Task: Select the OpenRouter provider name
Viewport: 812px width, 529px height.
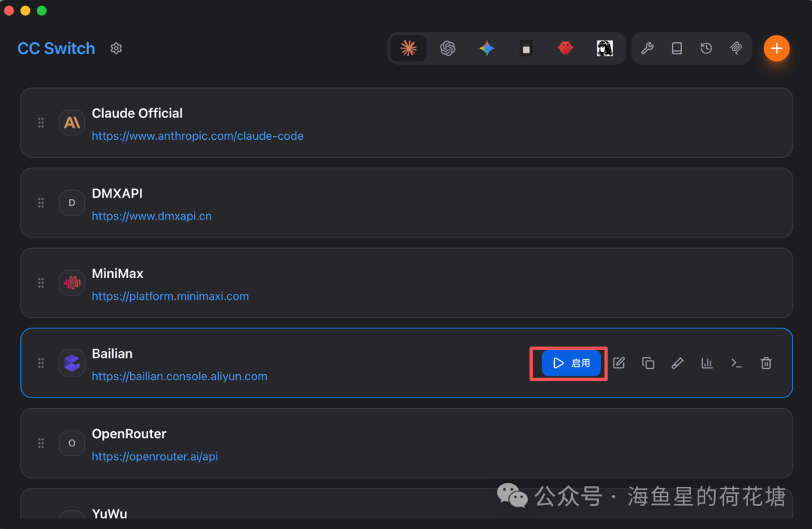Action: [129, 434]
